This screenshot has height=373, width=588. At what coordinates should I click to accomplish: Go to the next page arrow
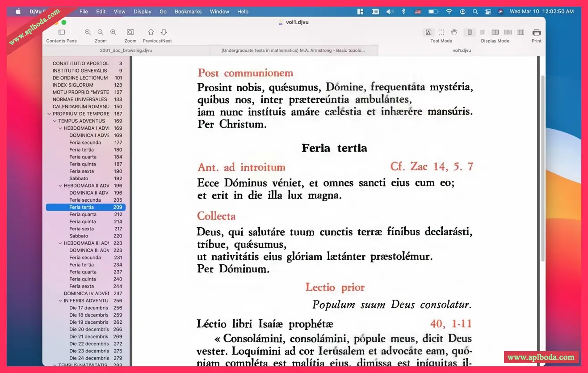point(164,32)
